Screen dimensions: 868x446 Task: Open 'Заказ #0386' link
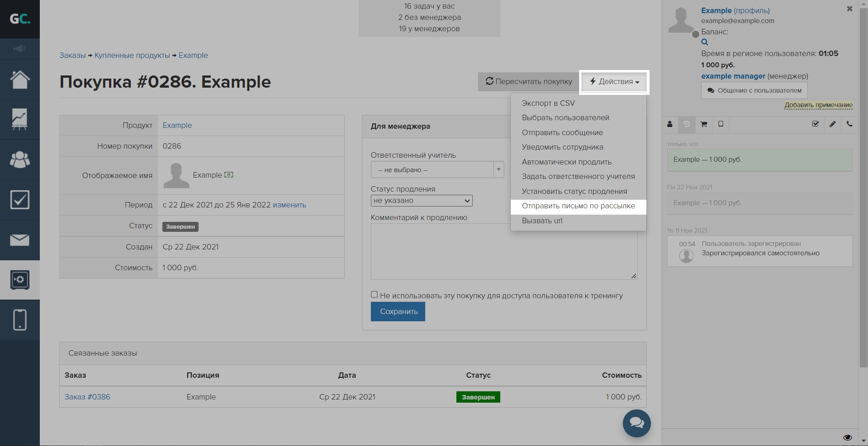point(87,397)
